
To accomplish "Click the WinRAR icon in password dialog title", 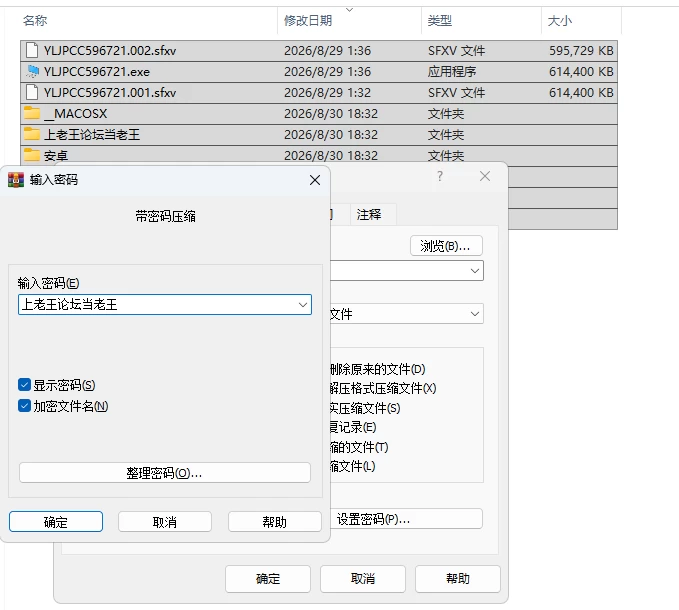I will (x=16, y=180).
